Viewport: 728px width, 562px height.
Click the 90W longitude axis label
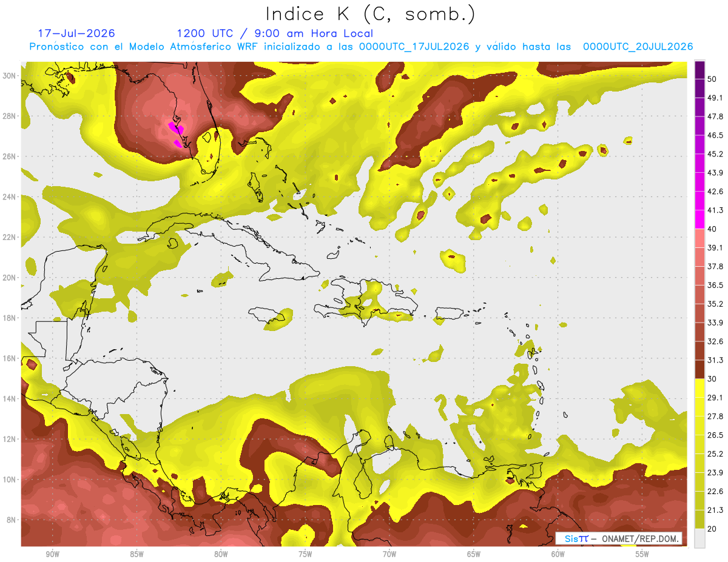[52, 554]
